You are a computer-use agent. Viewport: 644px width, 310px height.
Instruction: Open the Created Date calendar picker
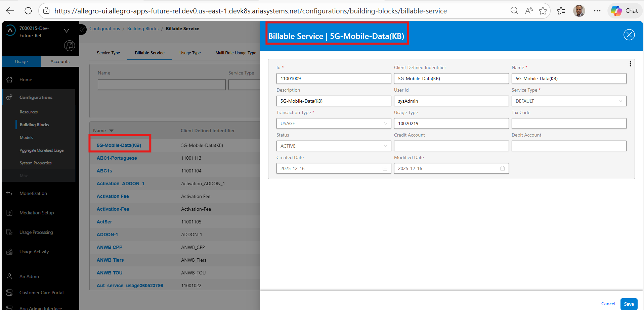pos(385,168)
